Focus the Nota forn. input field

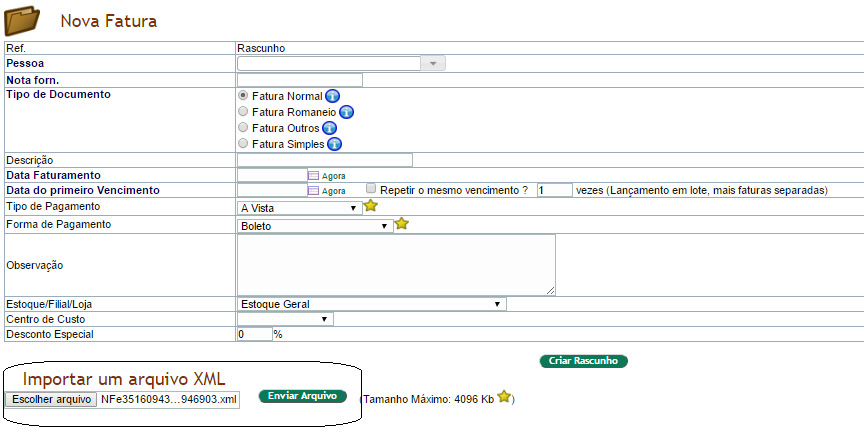[x=300, y=80]
